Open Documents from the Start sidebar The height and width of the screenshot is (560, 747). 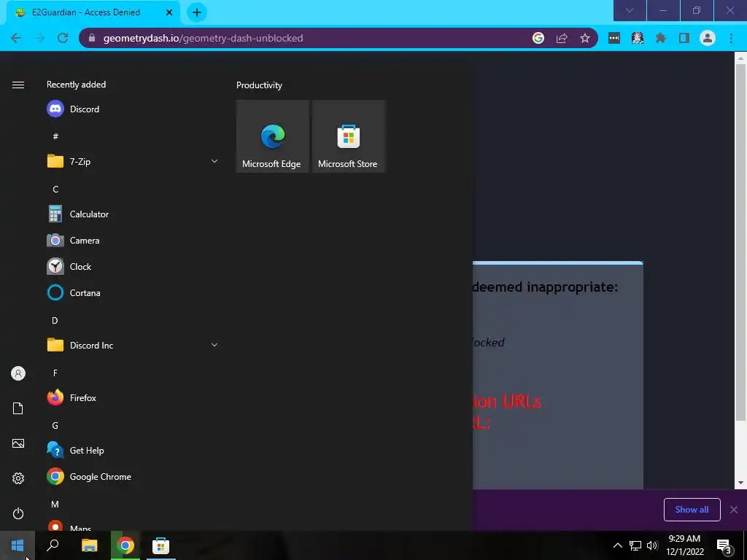point(18,408)
